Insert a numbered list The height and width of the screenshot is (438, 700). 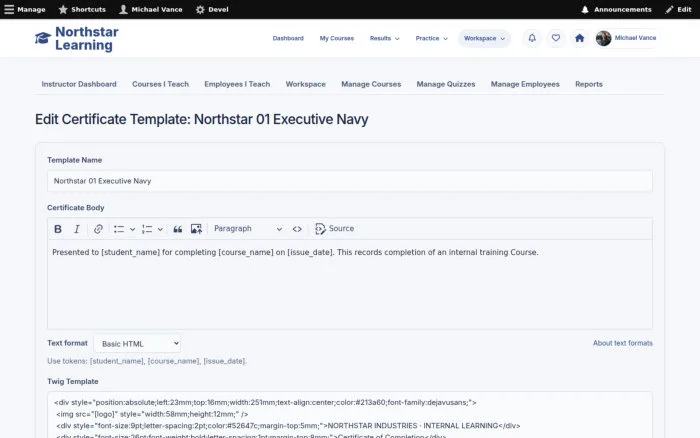coord(147,229)
